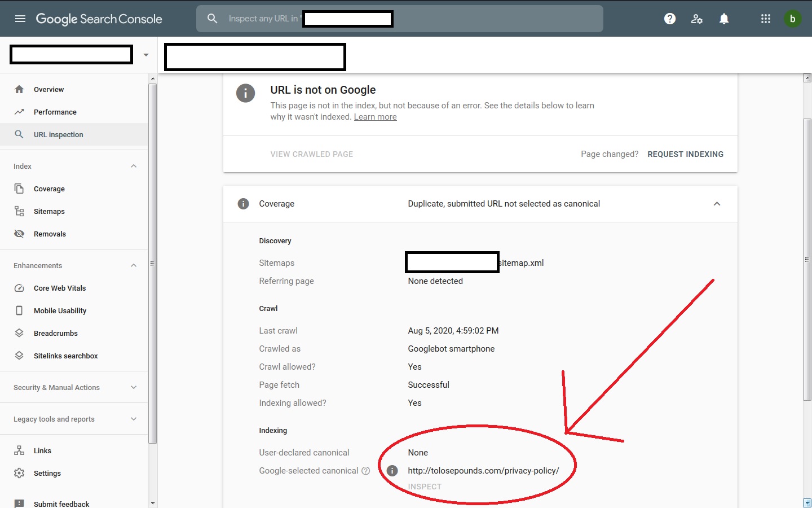Focus the Inspect any URL search field
The height and width of the screenshot is (508, 812).
(400, 19)
